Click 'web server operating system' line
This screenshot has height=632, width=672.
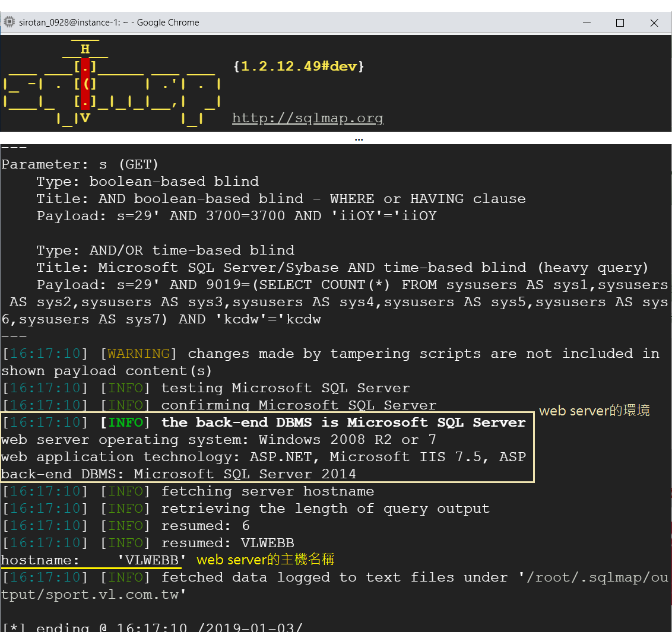[218, 440]
